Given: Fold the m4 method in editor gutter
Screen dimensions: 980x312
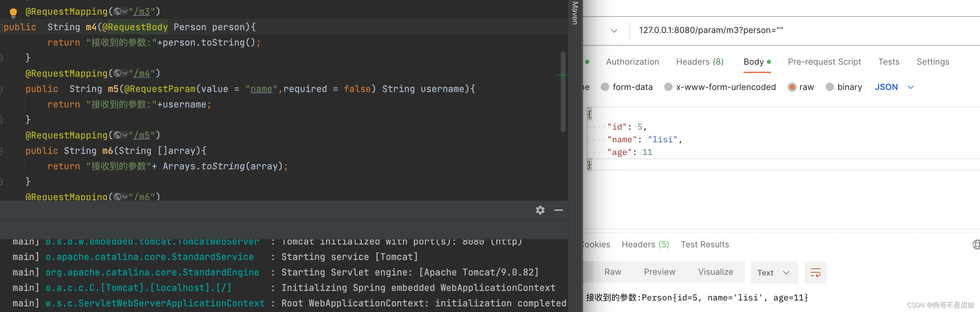Looking at the screenshot, I should pos(1,27).
